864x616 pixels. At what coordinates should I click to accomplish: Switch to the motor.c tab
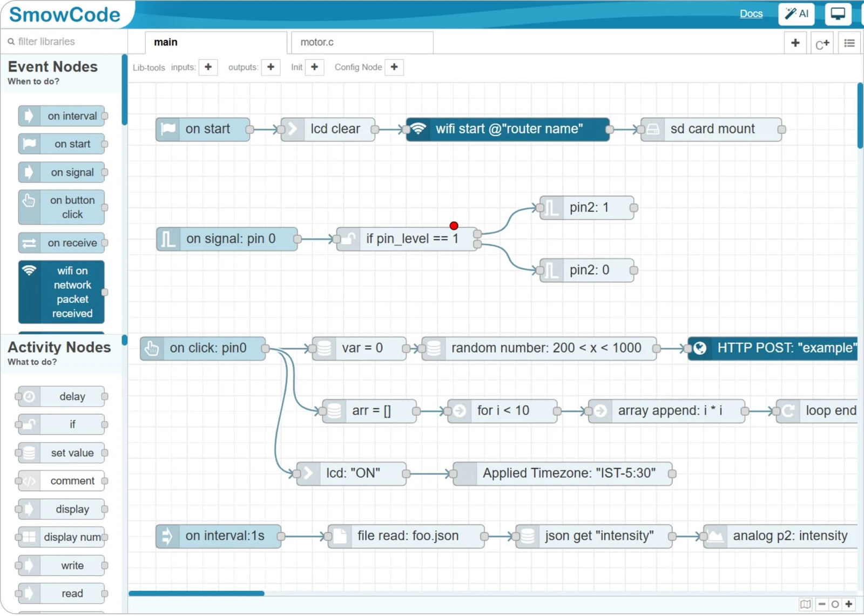point(362,42)
